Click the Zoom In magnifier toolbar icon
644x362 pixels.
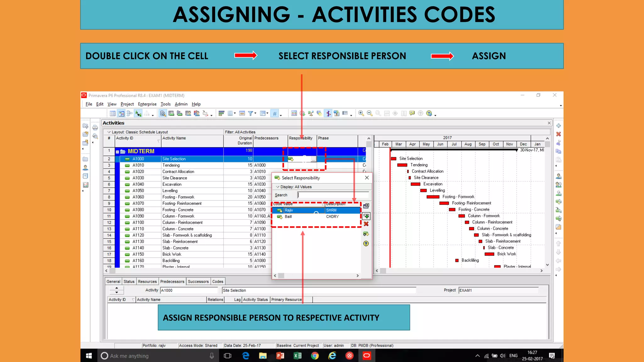(361, 113)
